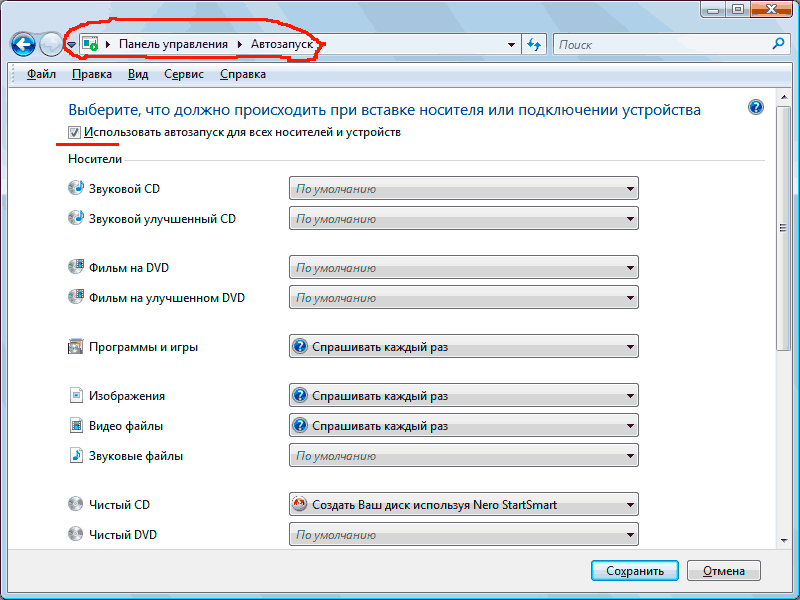800x600 pixels.
Task: Click the Звуковые файлы note icon
Action: (x=76, y=455)
